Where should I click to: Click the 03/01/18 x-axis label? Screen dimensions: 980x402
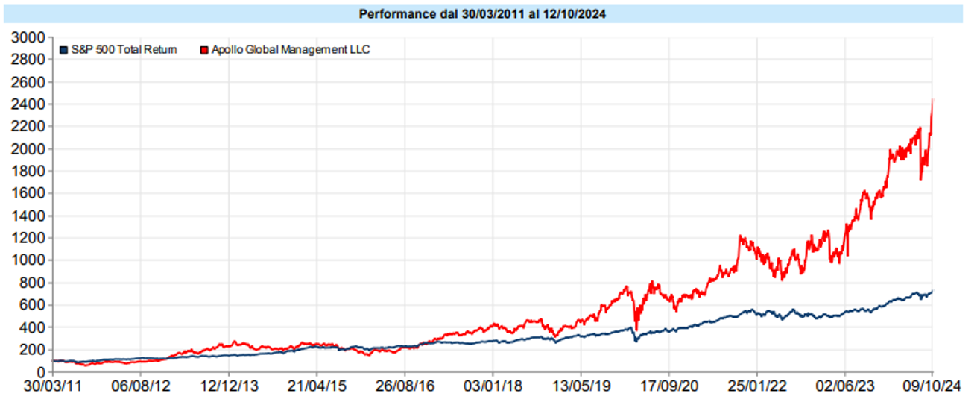coord(493,388)
